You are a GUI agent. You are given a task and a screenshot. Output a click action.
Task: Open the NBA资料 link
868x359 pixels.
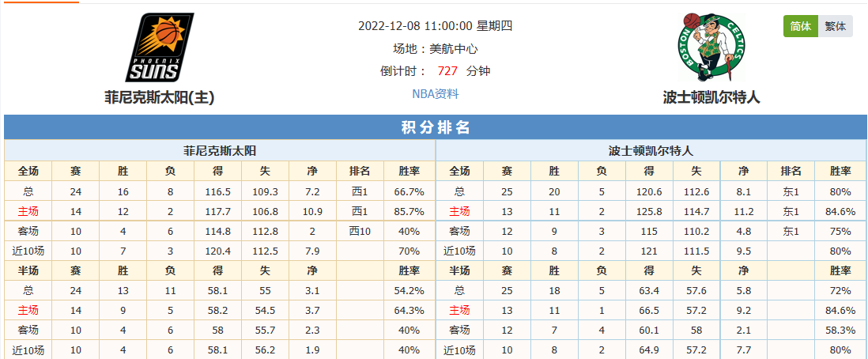coord(435,93)
